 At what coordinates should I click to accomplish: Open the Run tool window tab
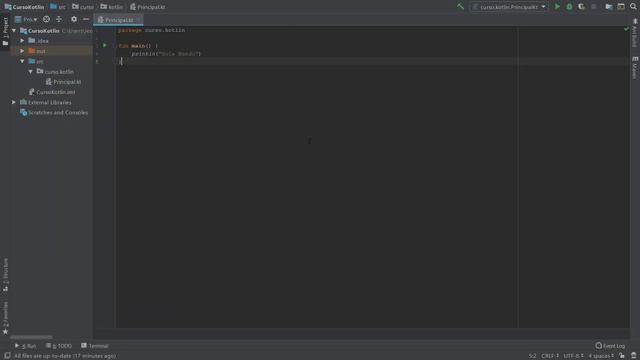click(x=25, y=346)
